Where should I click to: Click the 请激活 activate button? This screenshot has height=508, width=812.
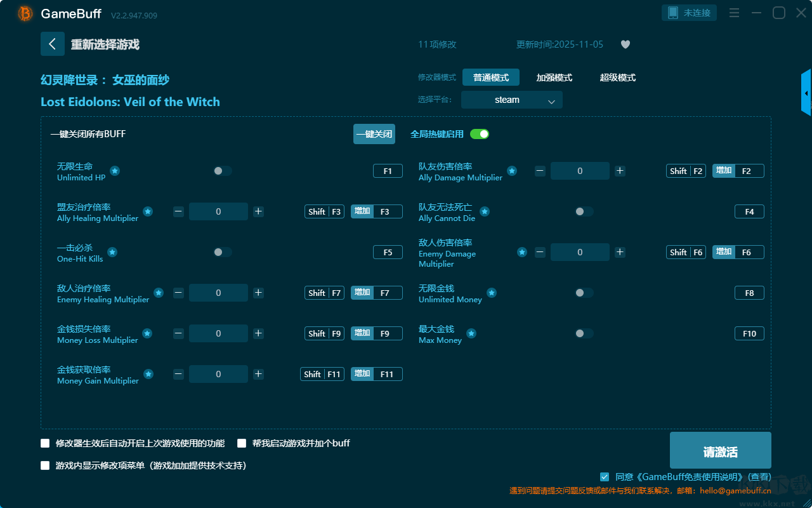click(x=720, y=451)
